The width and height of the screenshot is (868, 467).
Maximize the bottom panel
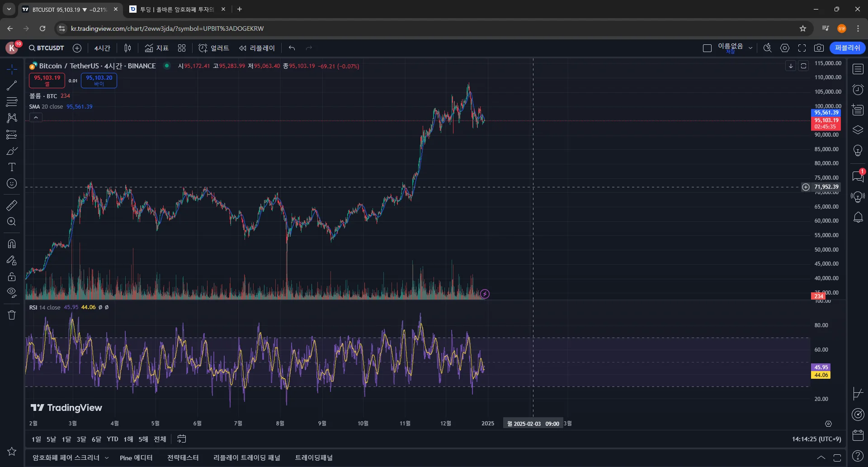tap(837, 458)
